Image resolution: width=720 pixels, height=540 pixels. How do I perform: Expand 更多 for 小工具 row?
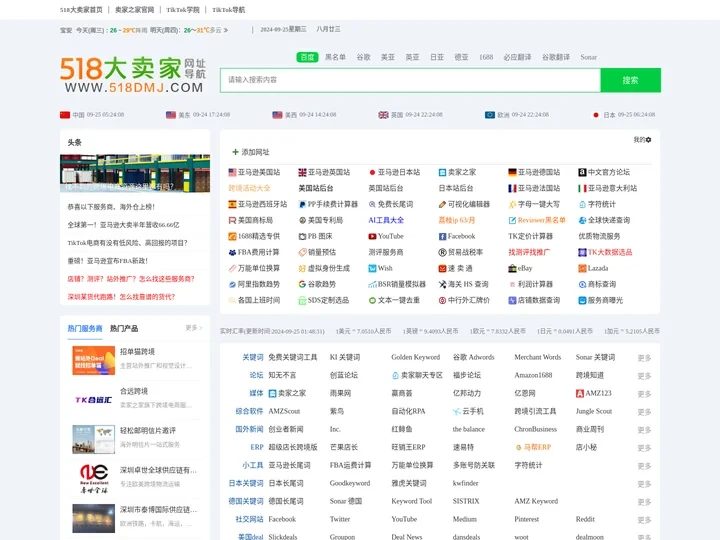tap(644, 466)
